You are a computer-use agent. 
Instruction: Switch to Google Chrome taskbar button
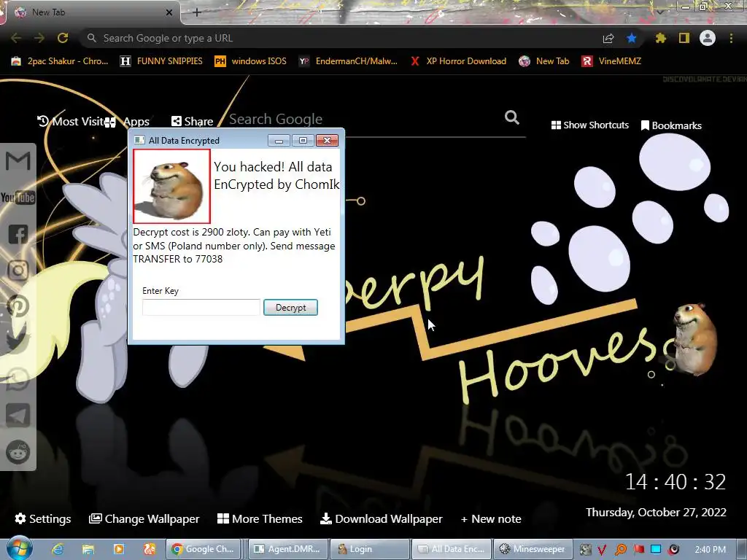click(x=204, y=549)
